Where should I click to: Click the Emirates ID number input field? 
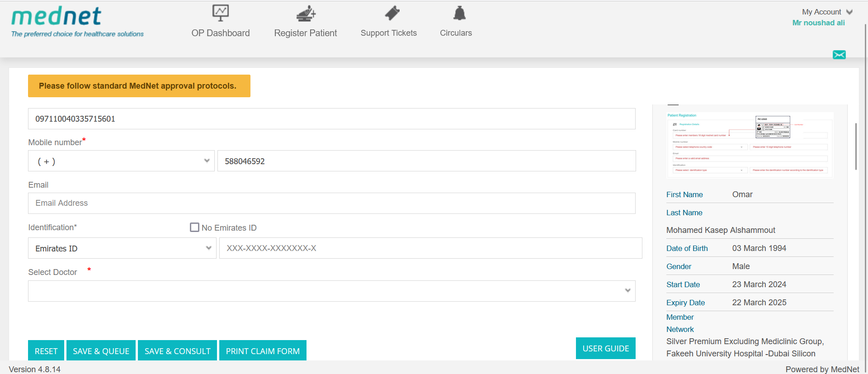[x=431, y=248]
